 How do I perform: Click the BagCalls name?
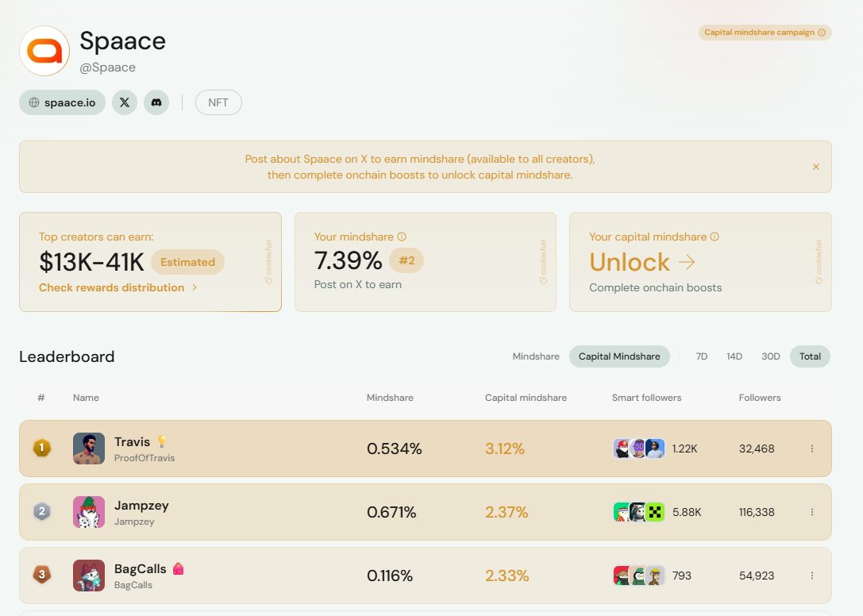click(x=141, y=568)
